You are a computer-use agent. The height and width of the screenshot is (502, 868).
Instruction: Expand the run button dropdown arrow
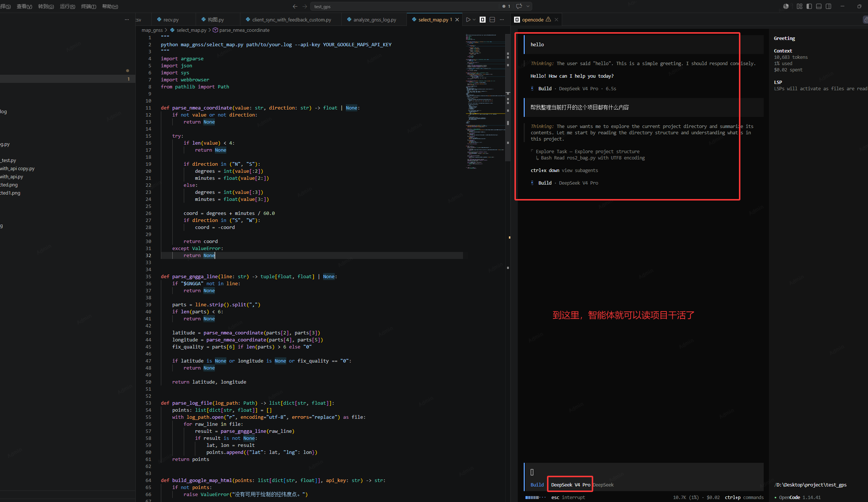click(x=474, y=20)
